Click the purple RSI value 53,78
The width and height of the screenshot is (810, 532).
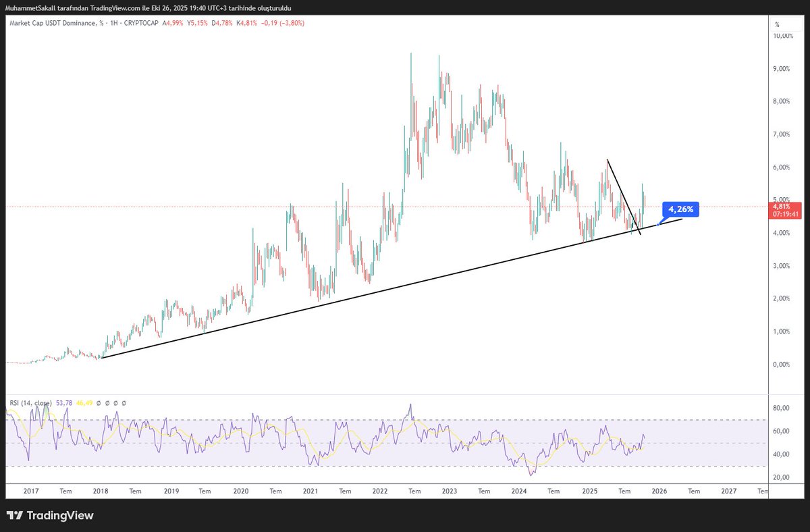click(x=63, y=403)
